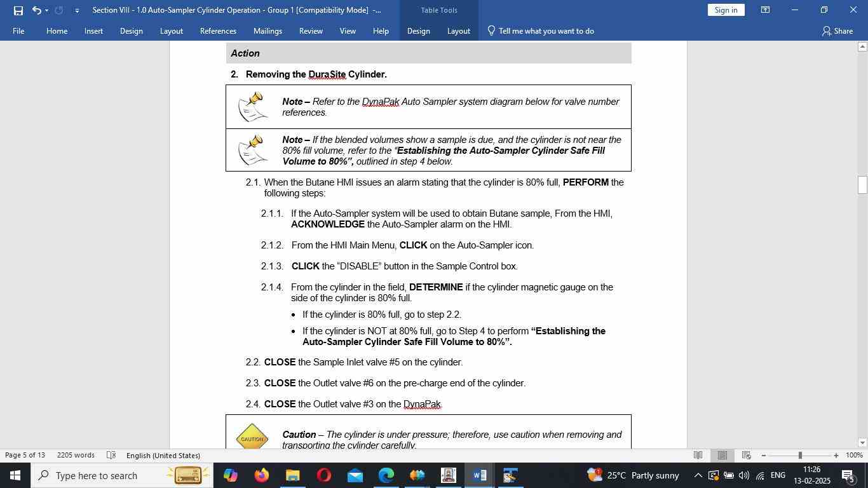The height and width of the screenshot is (488, 868).
Task: Click the Type here to search box
Action: point(121,475)
